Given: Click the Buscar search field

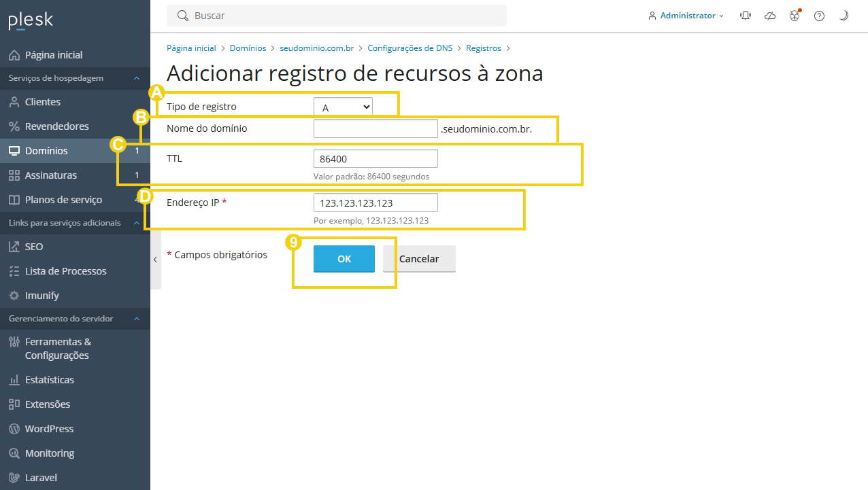Looking at the screenshot, I should [336, 15].
